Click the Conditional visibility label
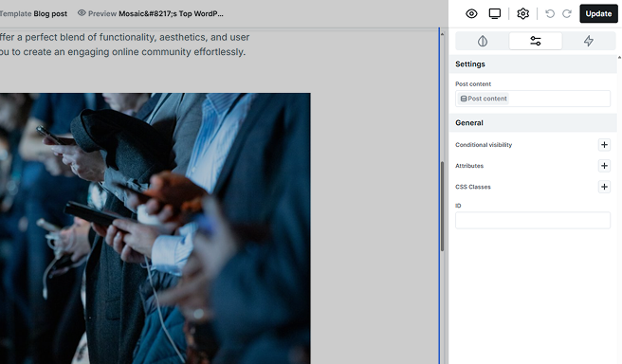Viewport: 622px width, 364px height. [x=484, y=145]
